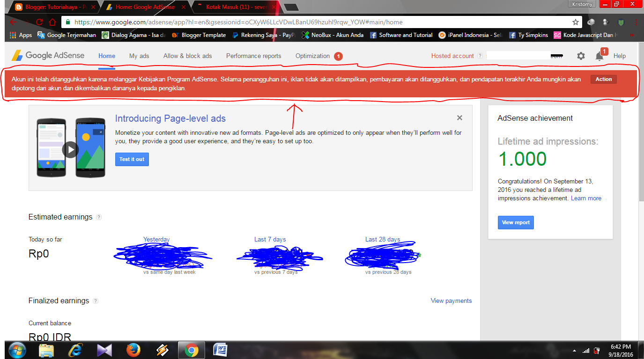Open the Finalized earnings help icon
Viewport: 644px width, 359px height.
coord(96,301)
